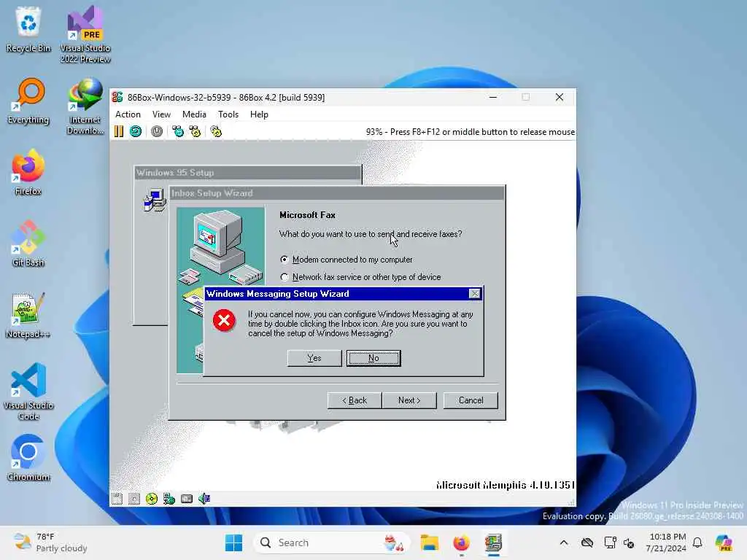Click the Windows Start button
The width and height of the screenshot is (747, 560).
233,542
